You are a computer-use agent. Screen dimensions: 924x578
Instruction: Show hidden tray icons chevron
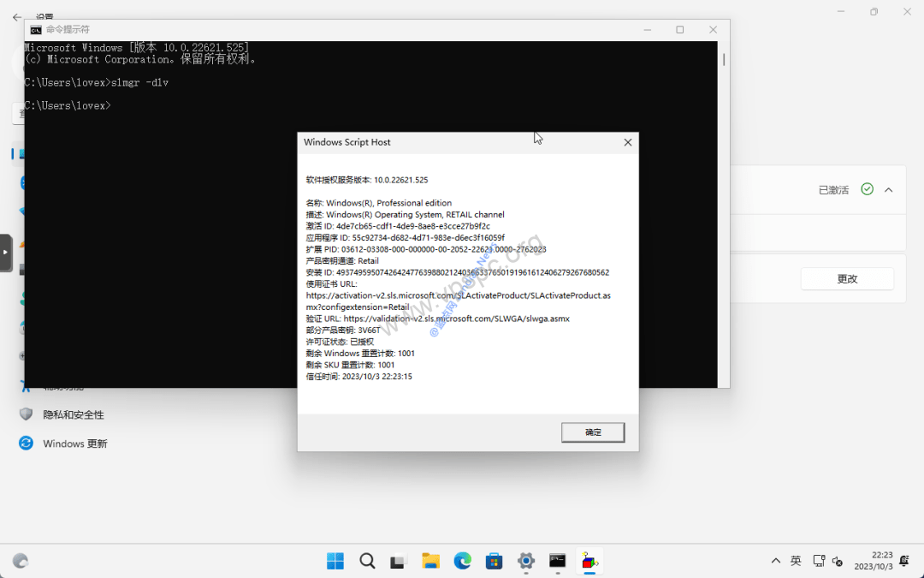coord(776,561)
